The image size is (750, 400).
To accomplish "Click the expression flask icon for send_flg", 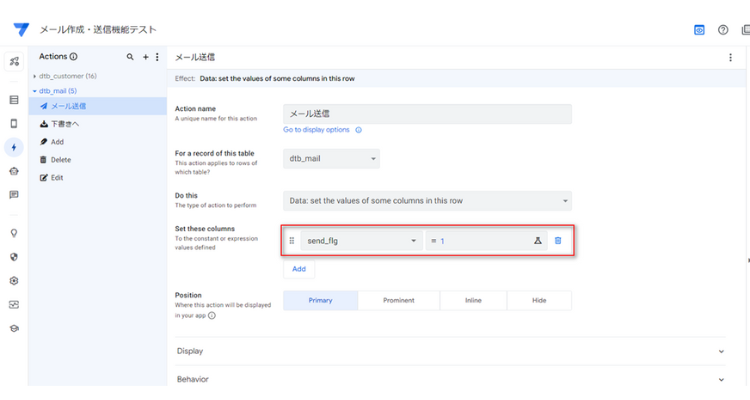I will pos(538,241).
